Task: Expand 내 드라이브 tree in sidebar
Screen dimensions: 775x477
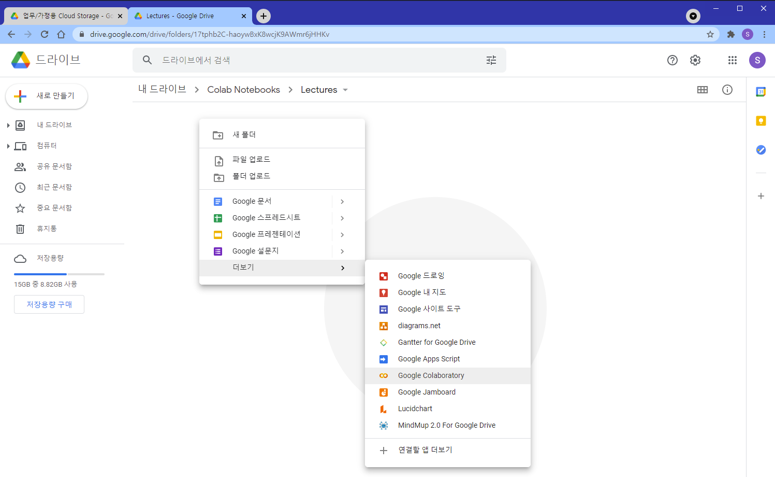Action: [x=9, y=126]
